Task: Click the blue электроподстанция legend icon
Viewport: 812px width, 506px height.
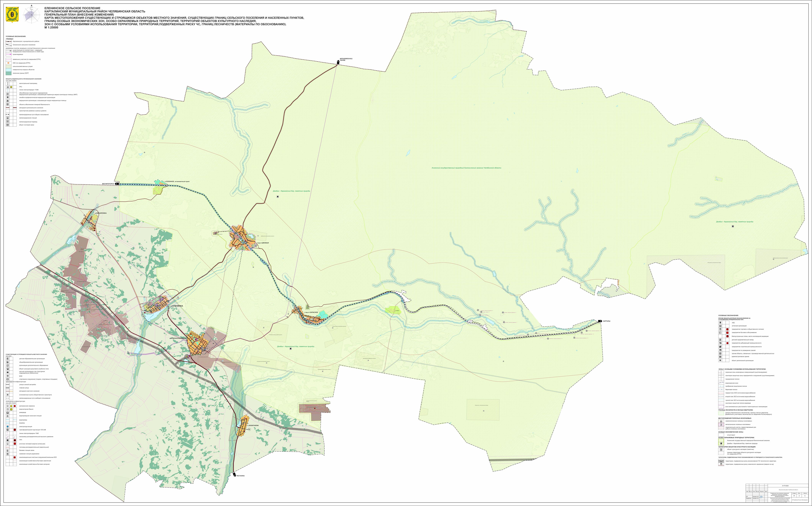Action: 8,427
